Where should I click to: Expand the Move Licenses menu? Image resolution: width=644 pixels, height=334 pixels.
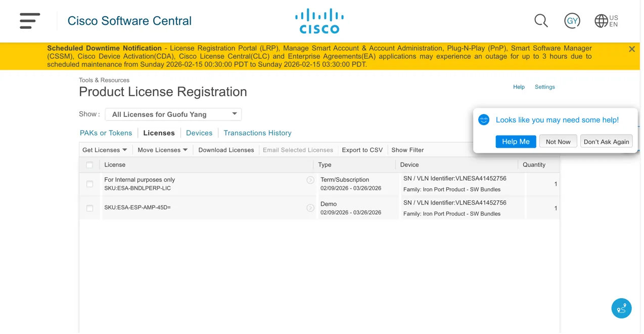pyautogui.click(x=162, y=150)
